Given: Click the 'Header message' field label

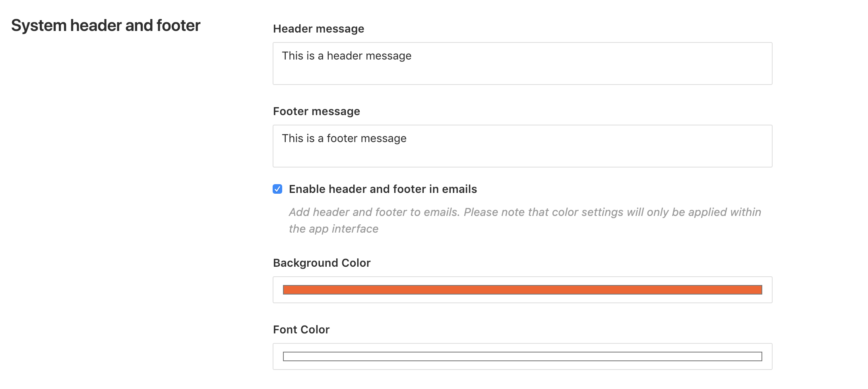Looking at the screenshot, I should (318, 29).
